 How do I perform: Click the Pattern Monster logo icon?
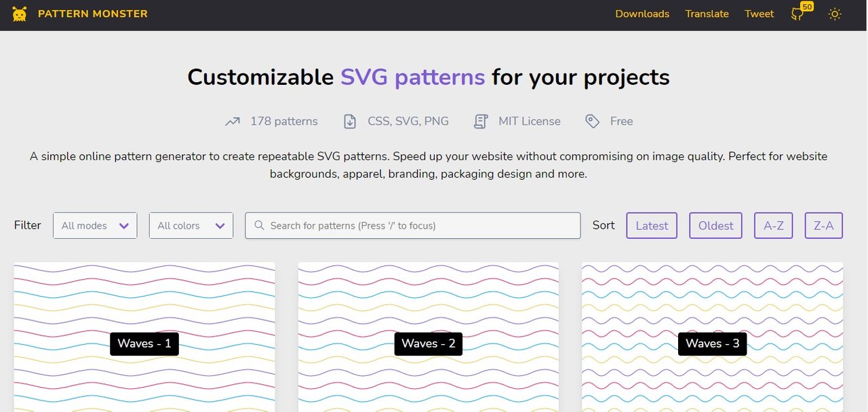point(20,14)
